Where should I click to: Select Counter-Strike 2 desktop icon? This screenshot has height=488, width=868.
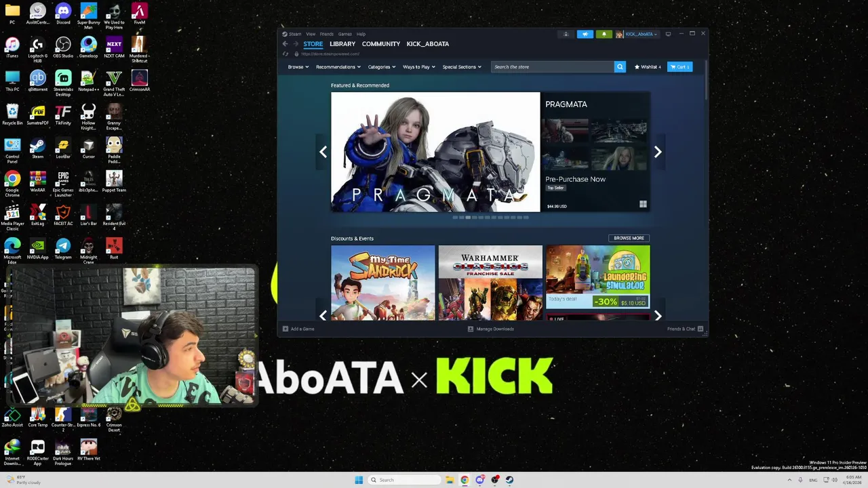[63, 418]
